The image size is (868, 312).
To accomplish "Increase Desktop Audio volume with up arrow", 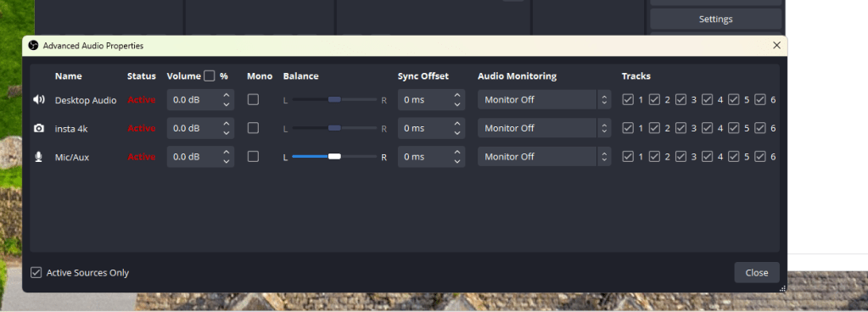I will [226, 95].
